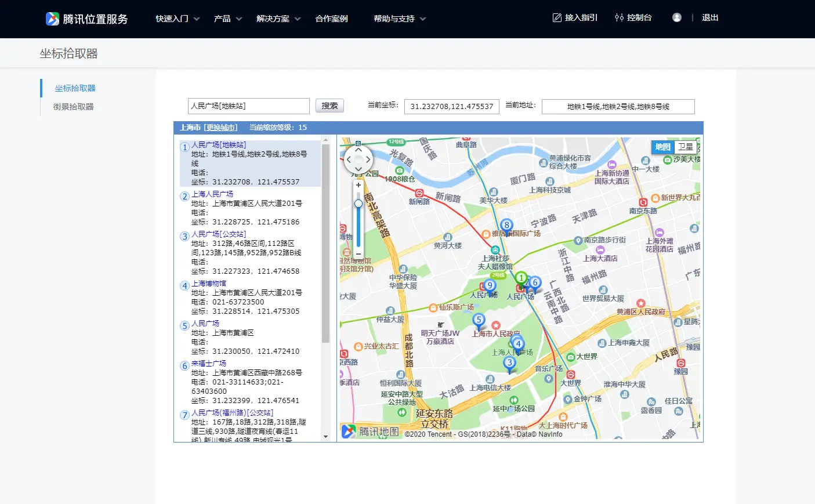815x504 pixels.
Task: Expand the 快速入门 dropdown menu
Action: point(178,19)
